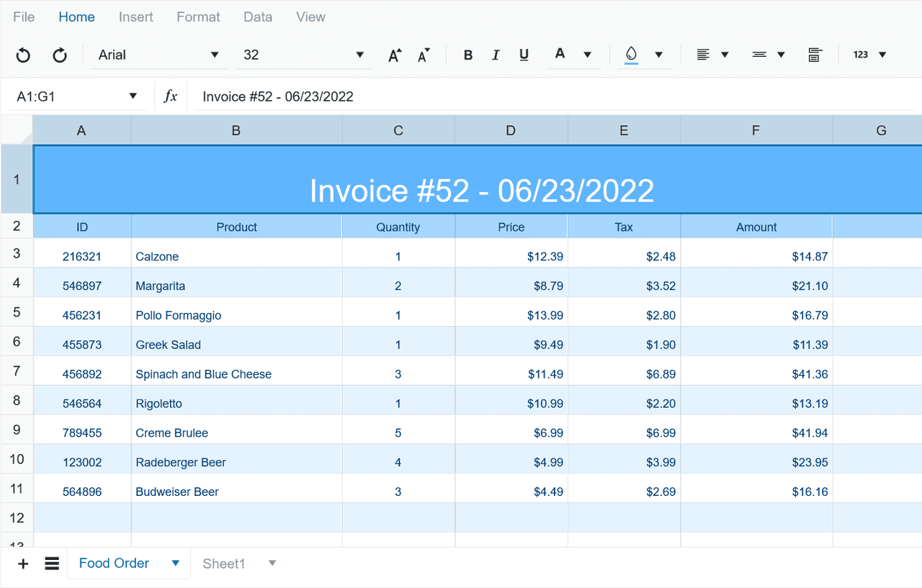Toggle italic formatting
The width and height of the screenshot is (922, 588).
(496, 55)
